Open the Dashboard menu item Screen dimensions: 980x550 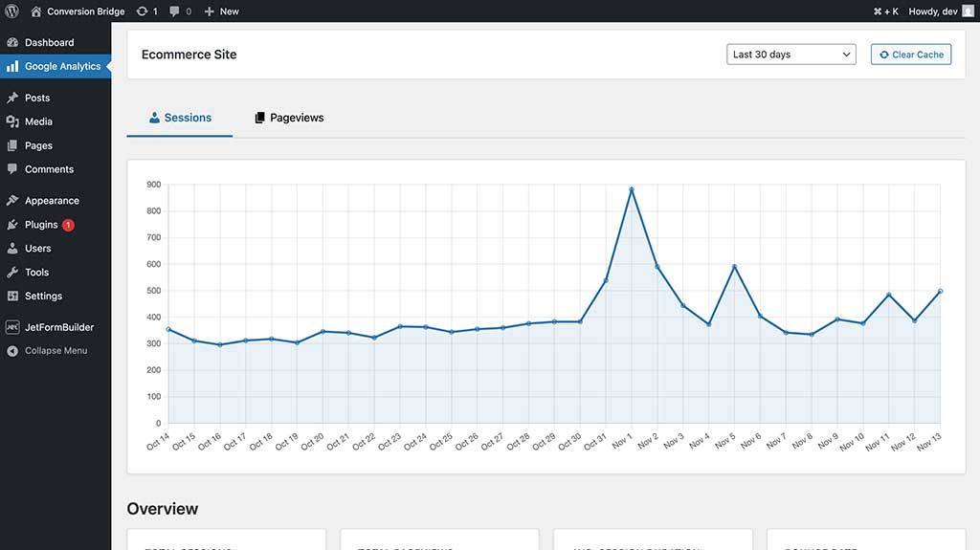(49, 43)
